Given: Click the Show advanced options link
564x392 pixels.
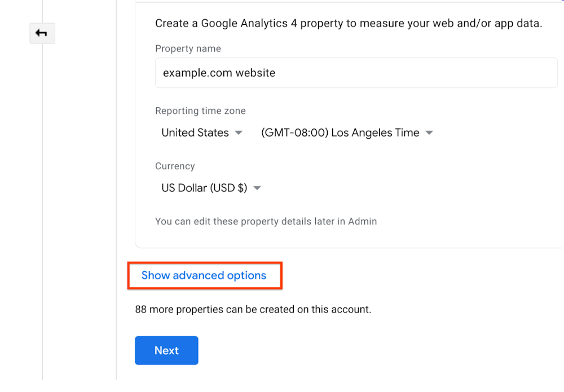Looking at the screenshot, I should tap(205, 275).
